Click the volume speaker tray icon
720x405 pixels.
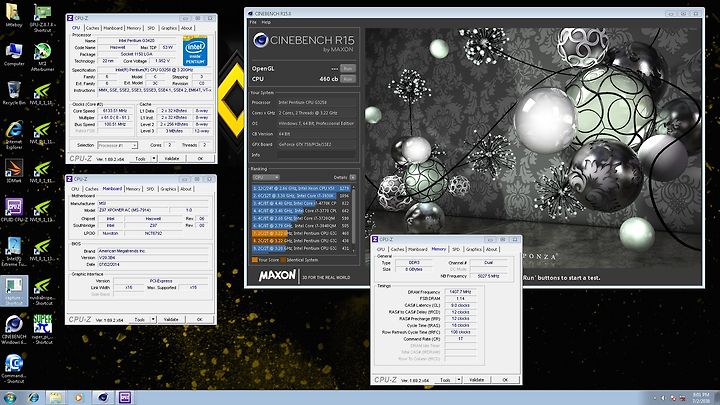(663, 398)
